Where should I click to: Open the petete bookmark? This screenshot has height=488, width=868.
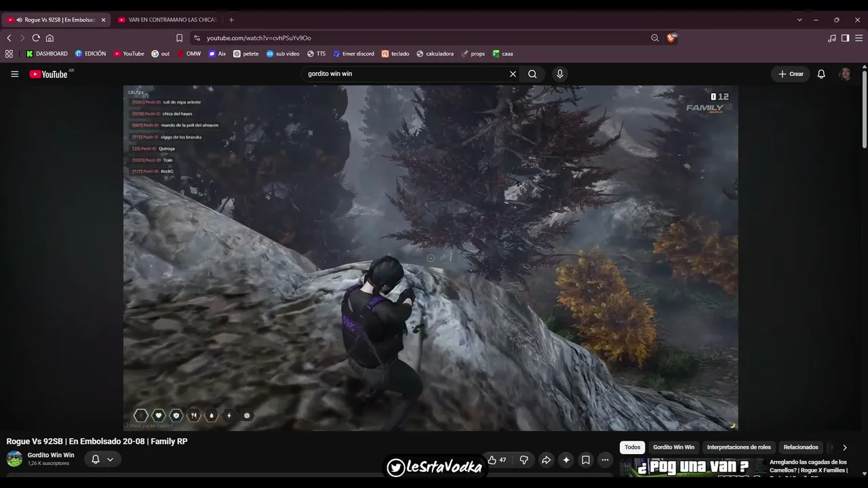(x=246, y=54)
